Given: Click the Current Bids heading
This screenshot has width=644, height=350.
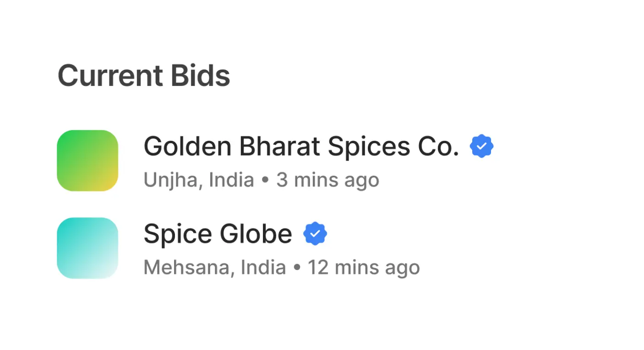Looking at the screenshot, I should click(143, 75).
